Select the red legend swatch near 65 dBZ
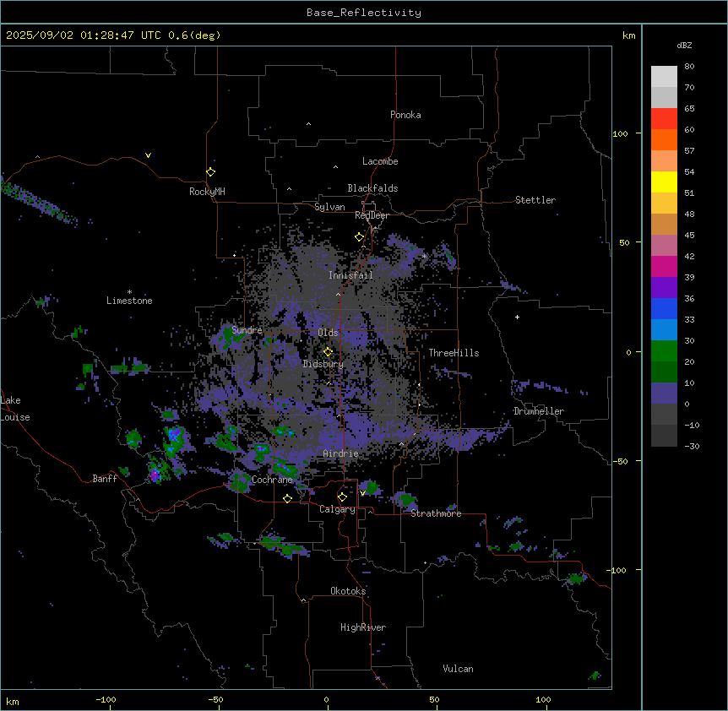The image size is (728, 711). [664, 118]
